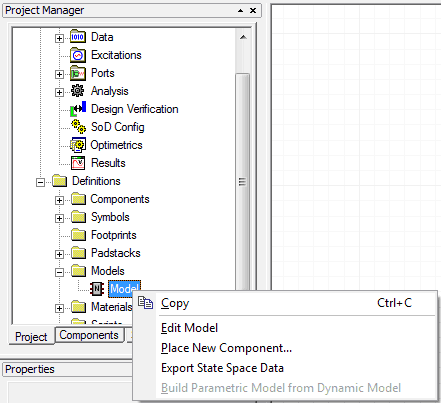The height and width of the screenshot is (403, 441).
Task: Expand the Ports node
Action: click(x=59, y=74)
